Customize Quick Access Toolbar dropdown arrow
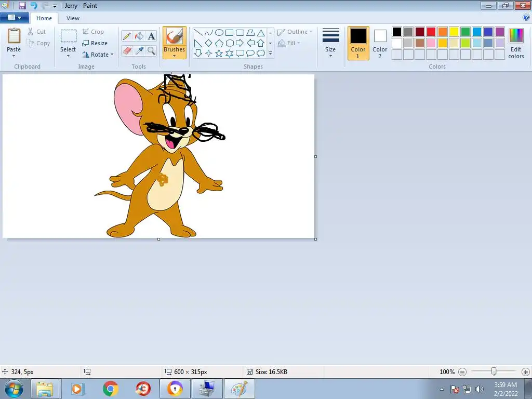Screen dimensions: 532x399 click(55, 6)
